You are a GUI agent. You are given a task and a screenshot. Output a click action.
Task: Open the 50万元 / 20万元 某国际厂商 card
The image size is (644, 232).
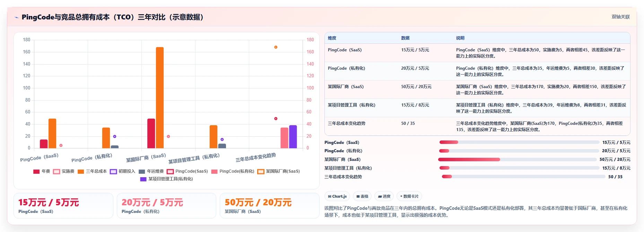pyautogui.click(x=270, y=206)
